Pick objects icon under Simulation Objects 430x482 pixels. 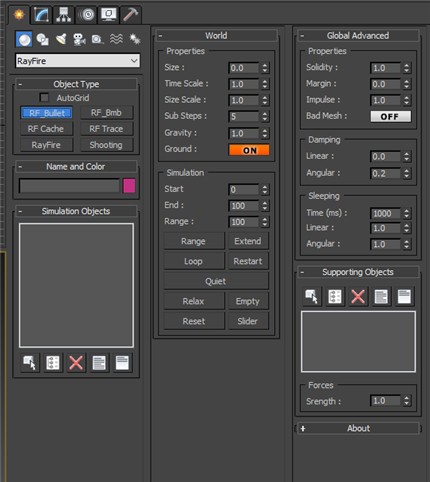click(x=30, y=363)
